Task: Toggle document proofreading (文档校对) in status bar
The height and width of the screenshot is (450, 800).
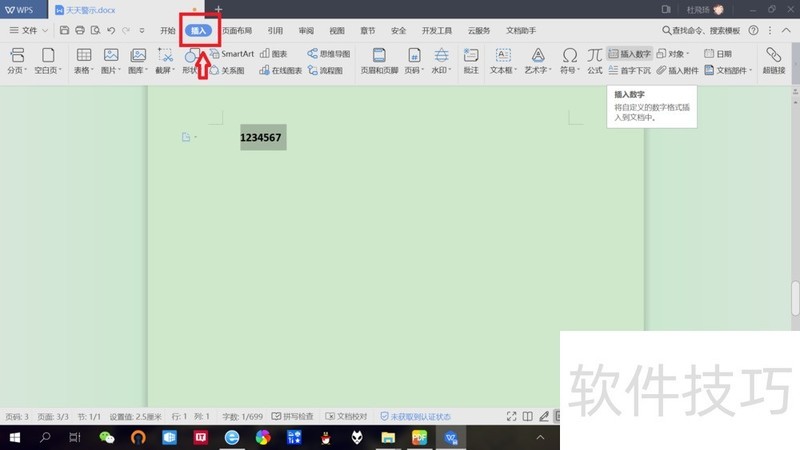Action: (346, 416)
